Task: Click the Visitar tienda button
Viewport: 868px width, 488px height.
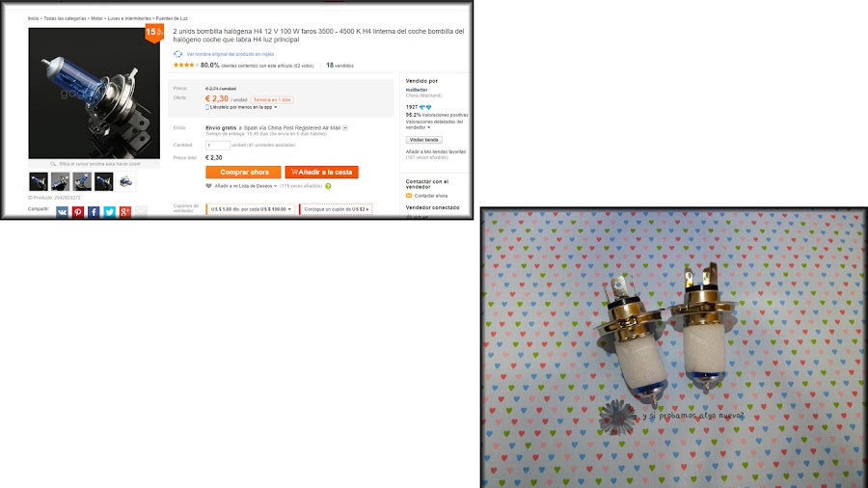Action: click(x=424, y=140)
